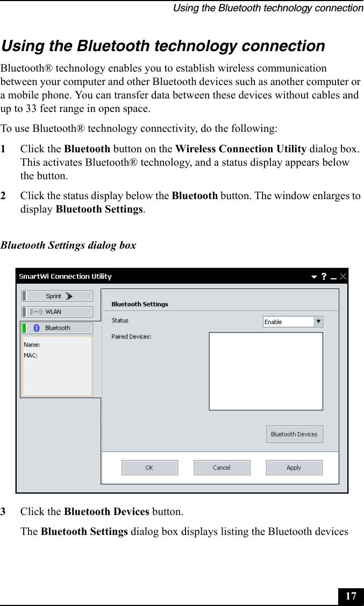Click the gray Sprint status indicator
This screenshot has height=606, width=364.
tap(24, 296)
